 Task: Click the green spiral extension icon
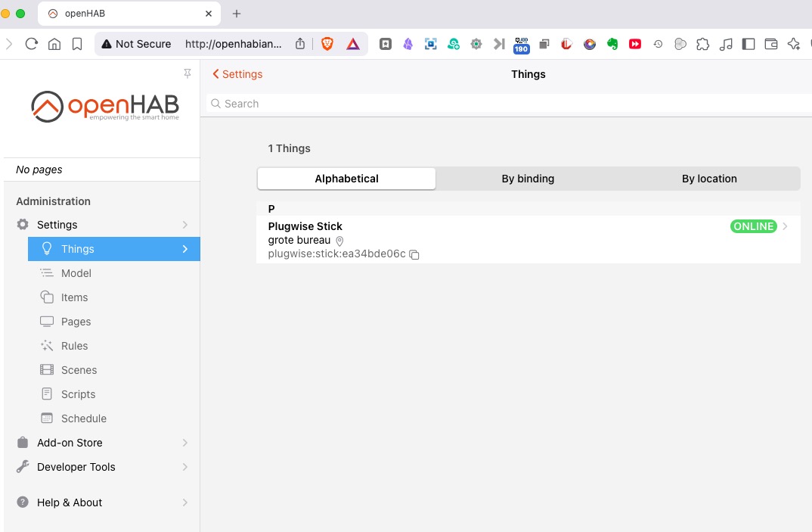click(454, 44)
